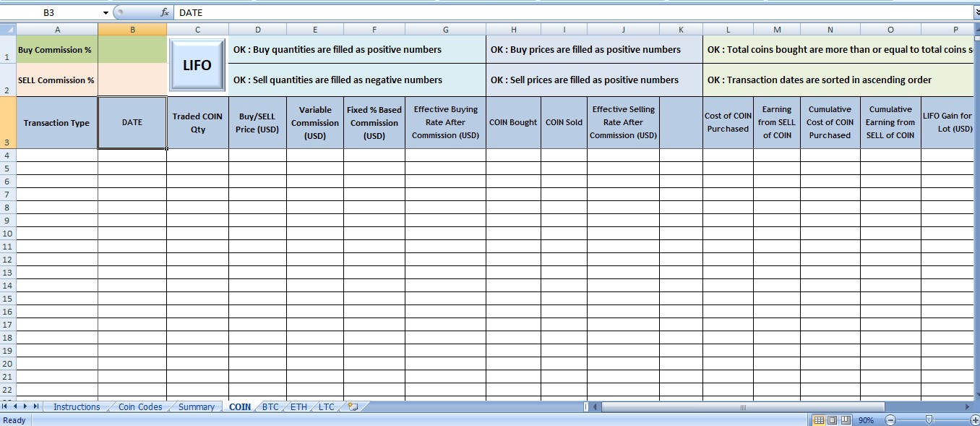
Task: Switch to Normal view icon
Action: [819, 420]
